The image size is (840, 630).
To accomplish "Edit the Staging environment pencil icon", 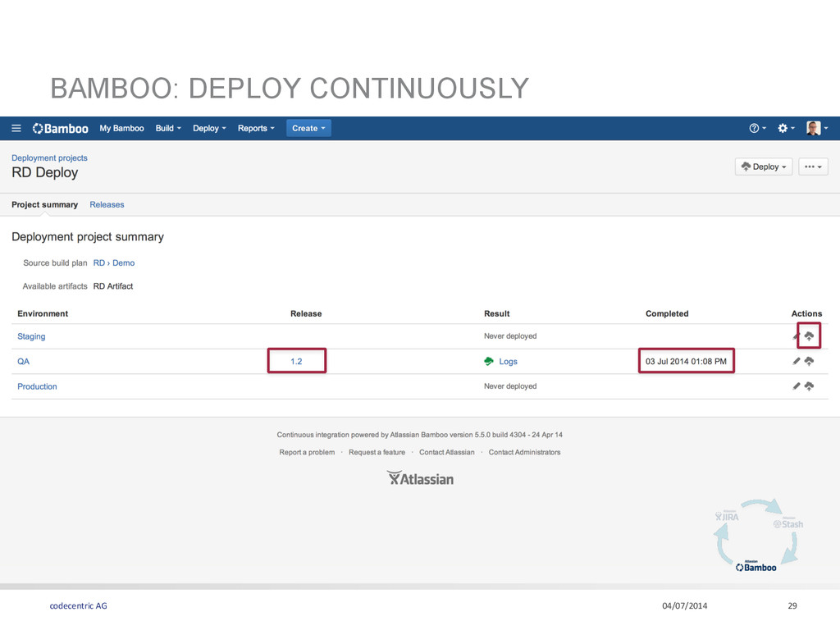I will click(x=796, y=336).
